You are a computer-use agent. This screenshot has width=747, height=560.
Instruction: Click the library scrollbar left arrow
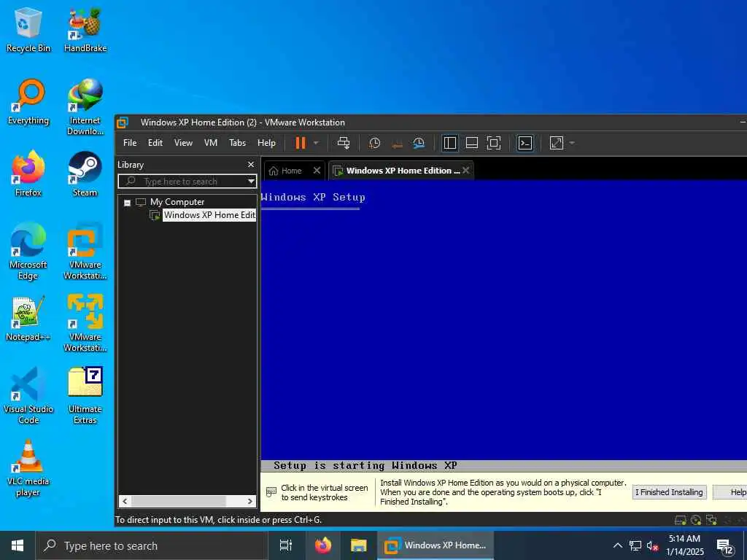[125, 501]
